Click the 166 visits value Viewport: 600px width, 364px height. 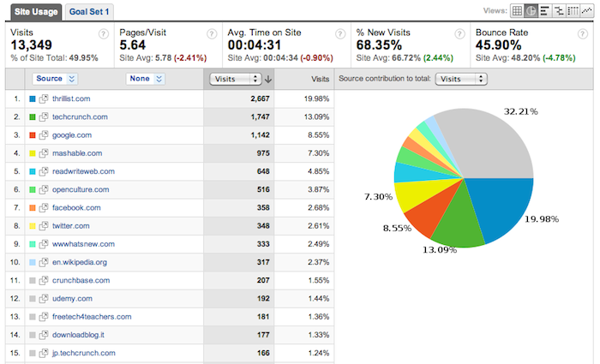pos(263,353)
